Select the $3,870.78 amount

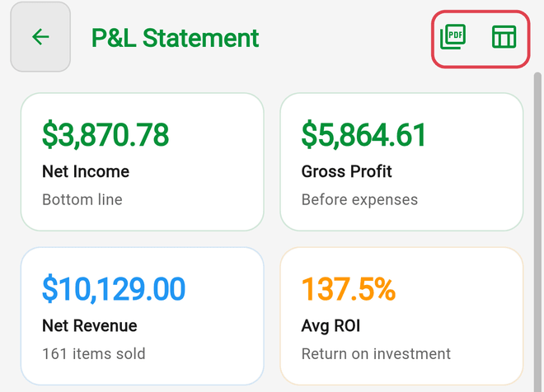pos(106,135)
